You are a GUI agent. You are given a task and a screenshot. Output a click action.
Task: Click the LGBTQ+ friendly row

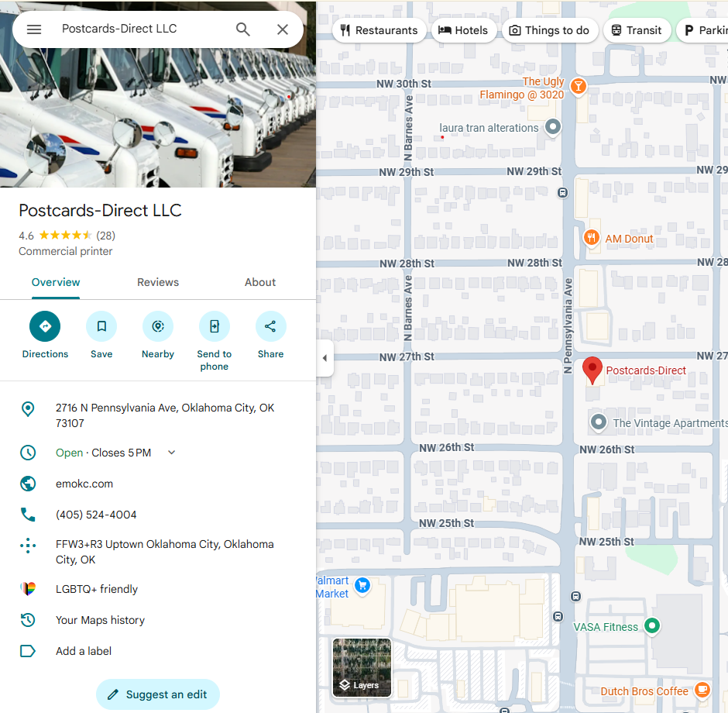pyautogui.click(x=158, y=589)
